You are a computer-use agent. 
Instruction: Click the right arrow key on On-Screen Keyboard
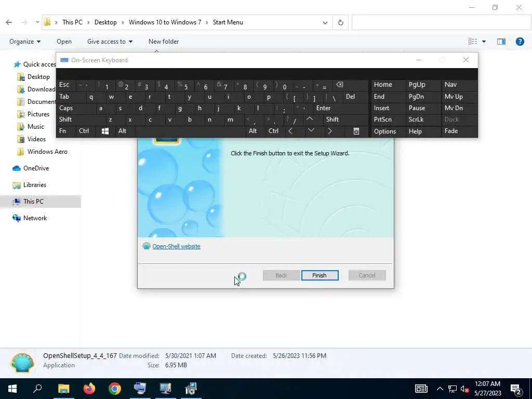[330, 131]
